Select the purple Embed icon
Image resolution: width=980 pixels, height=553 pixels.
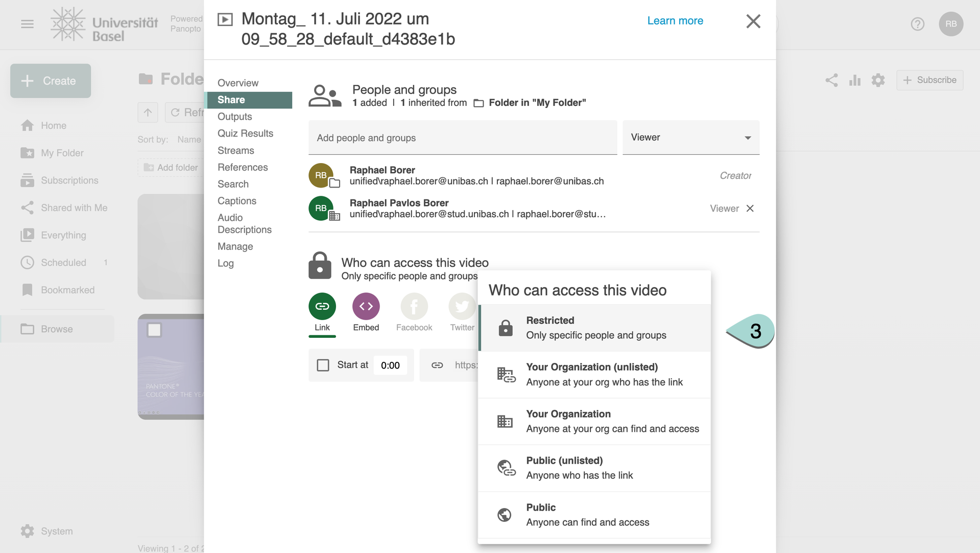click(366, 306)
